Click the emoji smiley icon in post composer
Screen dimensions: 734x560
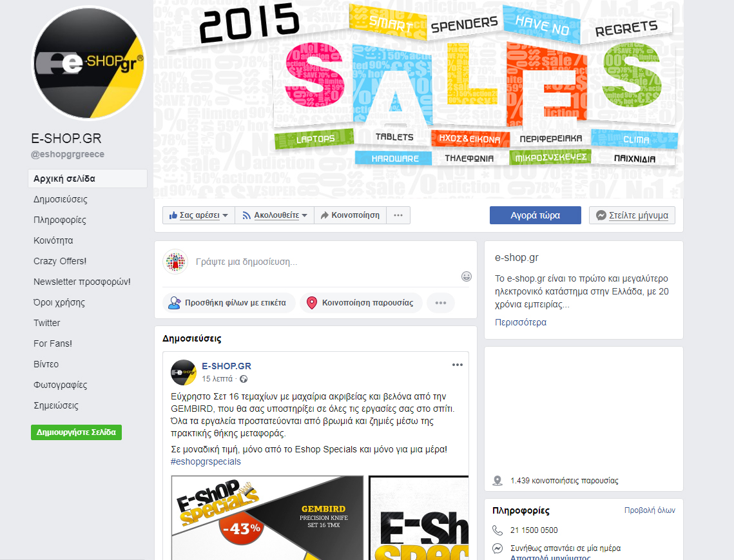click(x=466, y=276)
